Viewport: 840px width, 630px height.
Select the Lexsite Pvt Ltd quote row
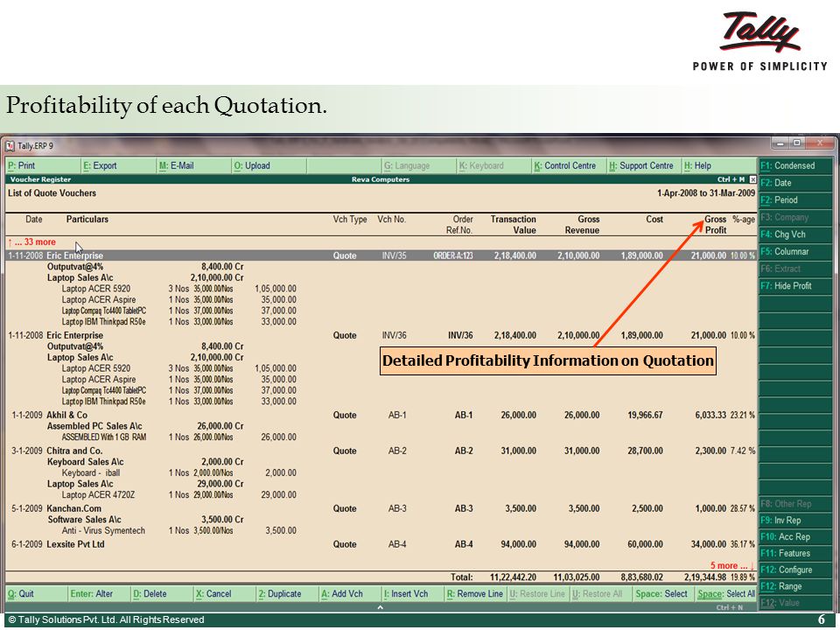coord(381,544)
